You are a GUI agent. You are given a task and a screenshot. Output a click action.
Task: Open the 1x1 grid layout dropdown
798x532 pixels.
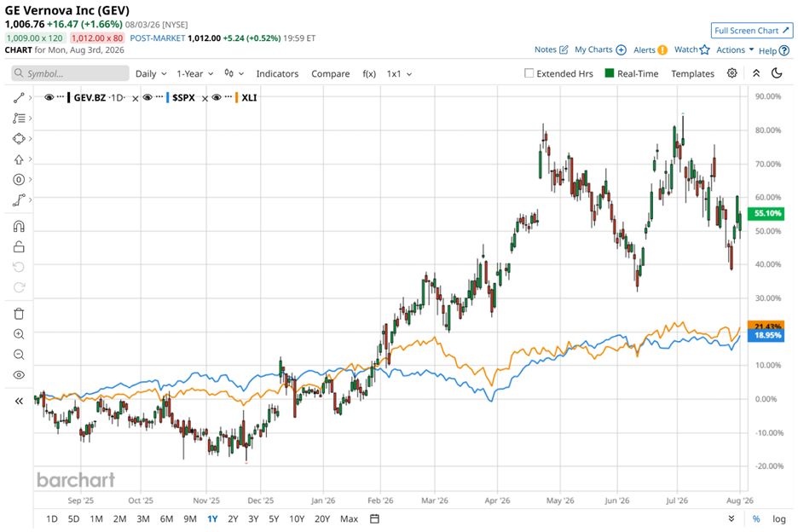pyautogui.click(x=400, y=74)
